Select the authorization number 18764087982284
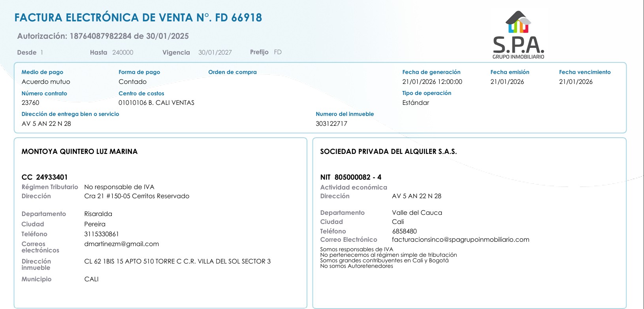The image size is (644, 309). (100, 36)
